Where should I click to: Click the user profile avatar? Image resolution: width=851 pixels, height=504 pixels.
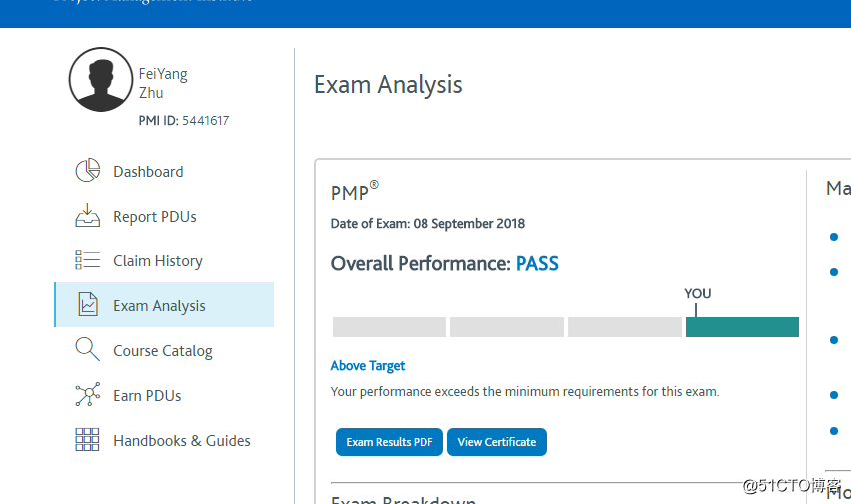(x=101, y=79)
